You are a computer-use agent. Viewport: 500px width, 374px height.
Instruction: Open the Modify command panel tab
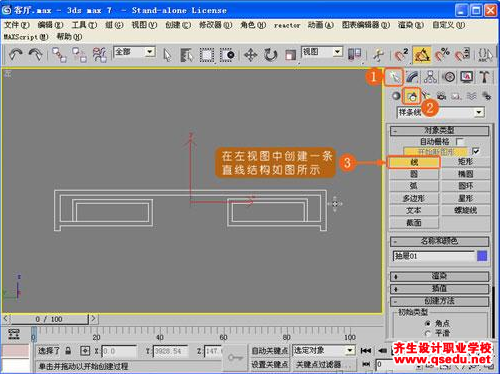pos(412,77)
